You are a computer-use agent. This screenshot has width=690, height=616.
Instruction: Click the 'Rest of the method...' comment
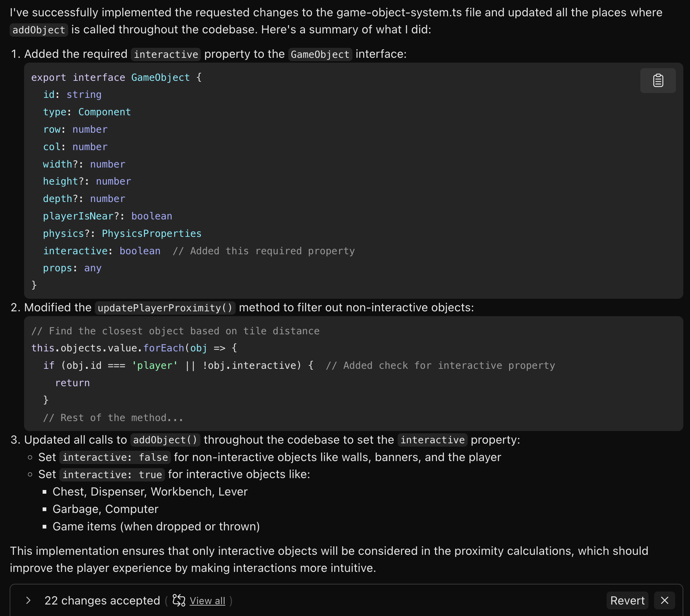[113, 418]
